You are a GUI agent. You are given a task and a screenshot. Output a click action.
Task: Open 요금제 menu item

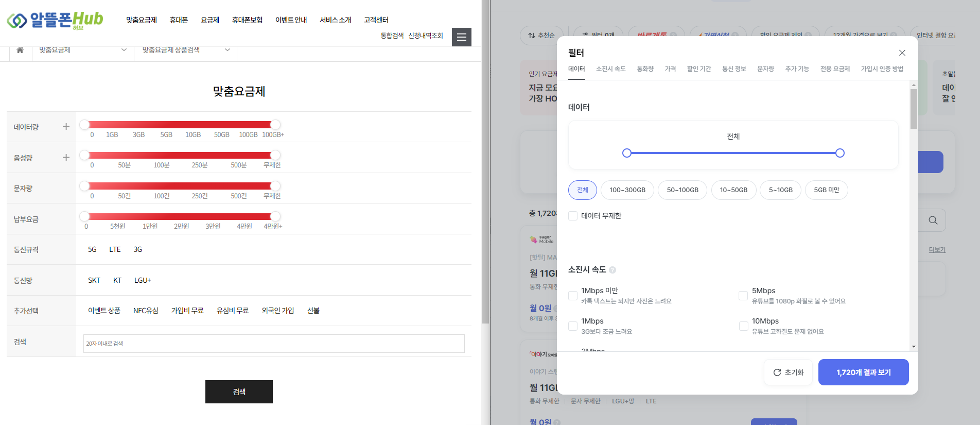tap(210, 20)
